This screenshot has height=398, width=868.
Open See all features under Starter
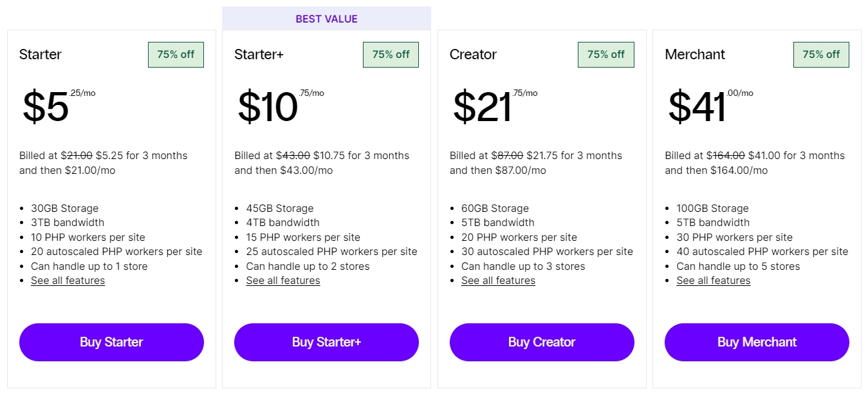[68, 281]
